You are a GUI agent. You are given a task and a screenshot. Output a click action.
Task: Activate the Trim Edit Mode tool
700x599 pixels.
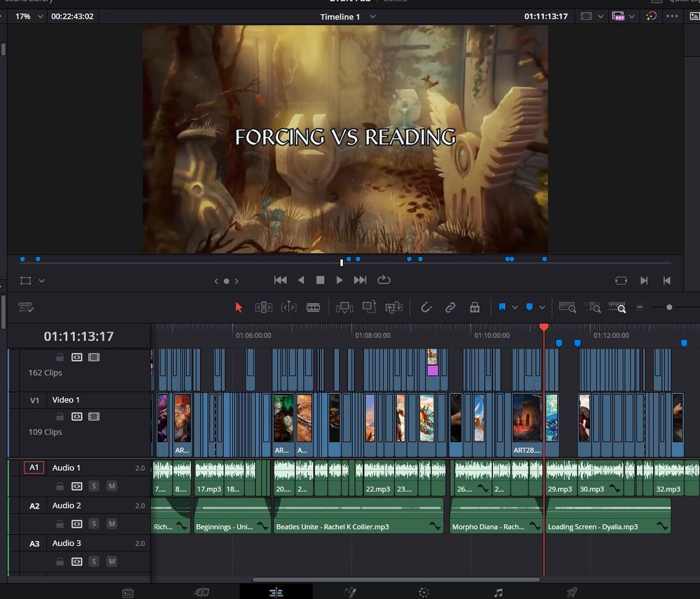point(263,307)
